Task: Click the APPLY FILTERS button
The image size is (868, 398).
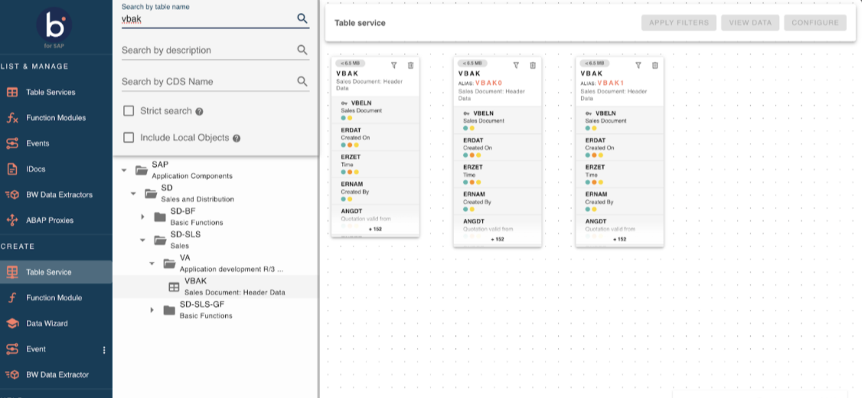Action: tap(678, 23)
